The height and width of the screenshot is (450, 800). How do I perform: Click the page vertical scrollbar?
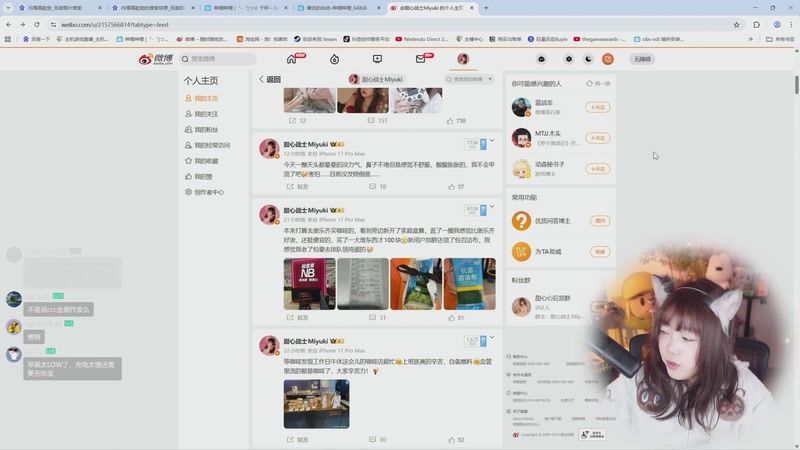point(796,85)
